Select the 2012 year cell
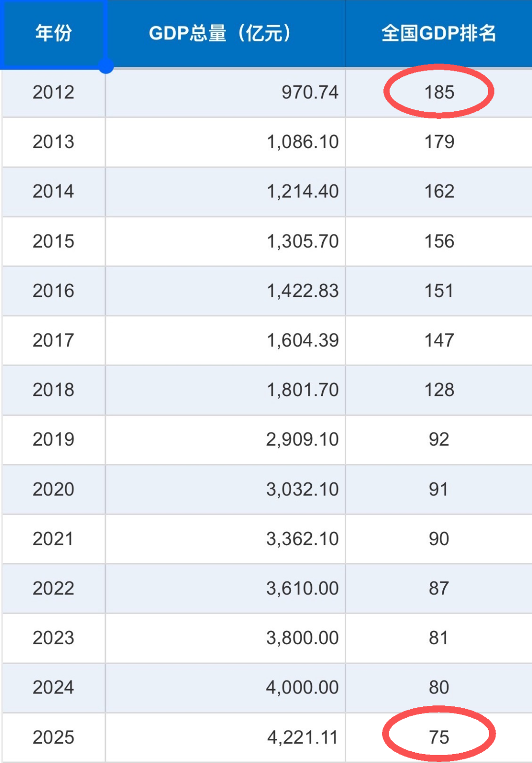The width and height of the screenshot is (532, 763). pos(53,92)
